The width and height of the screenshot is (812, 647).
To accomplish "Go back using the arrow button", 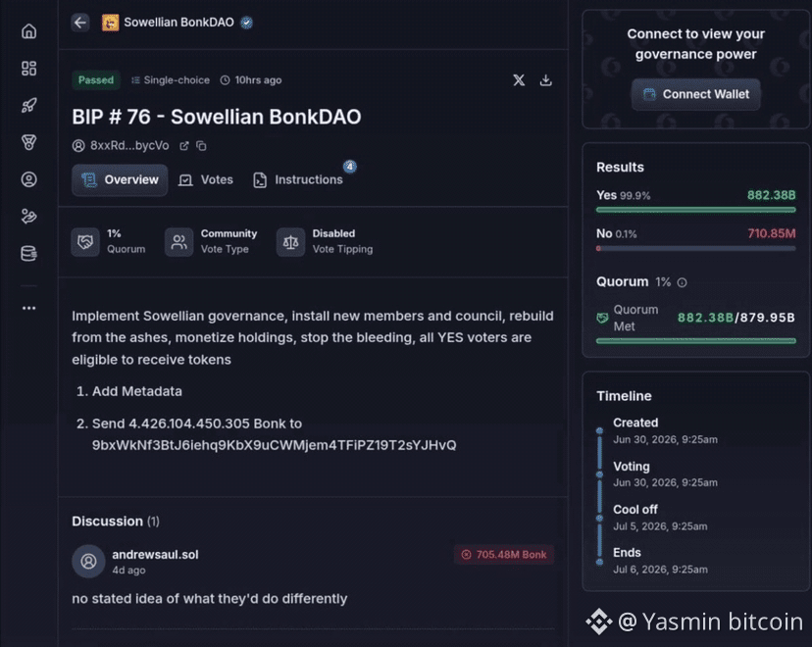I will click(80, 23).
